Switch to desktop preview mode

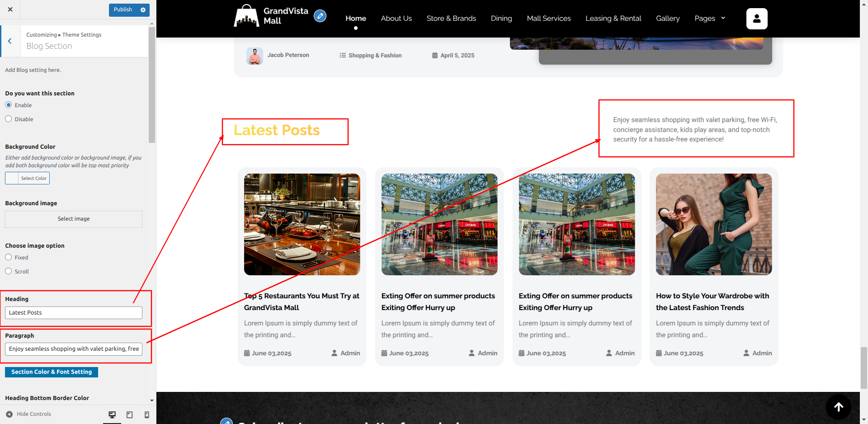click(112, 415)
